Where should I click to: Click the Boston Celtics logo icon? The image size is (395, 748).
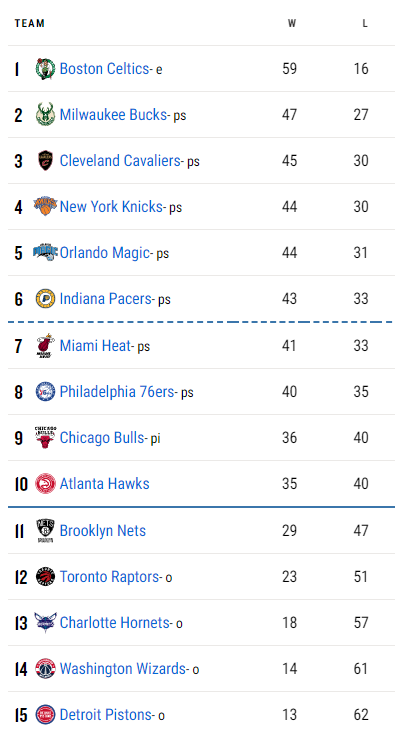click(x=45, y=69)
